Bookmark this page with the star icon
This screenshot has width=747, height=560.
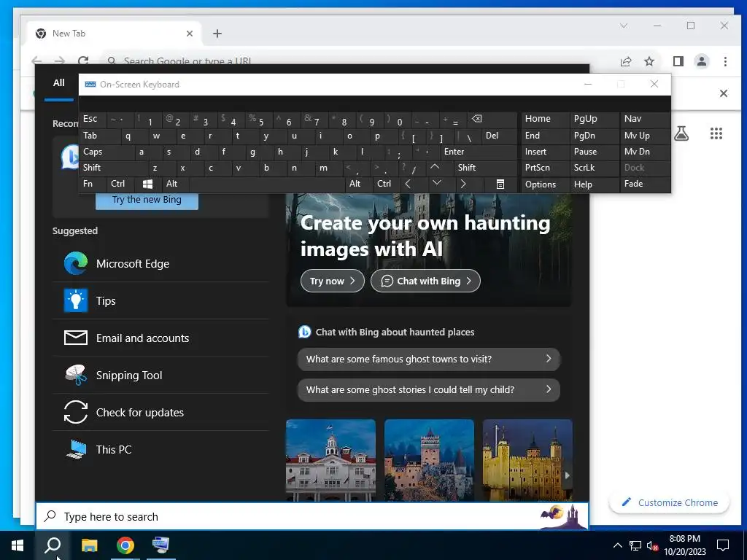coord(649,61)
